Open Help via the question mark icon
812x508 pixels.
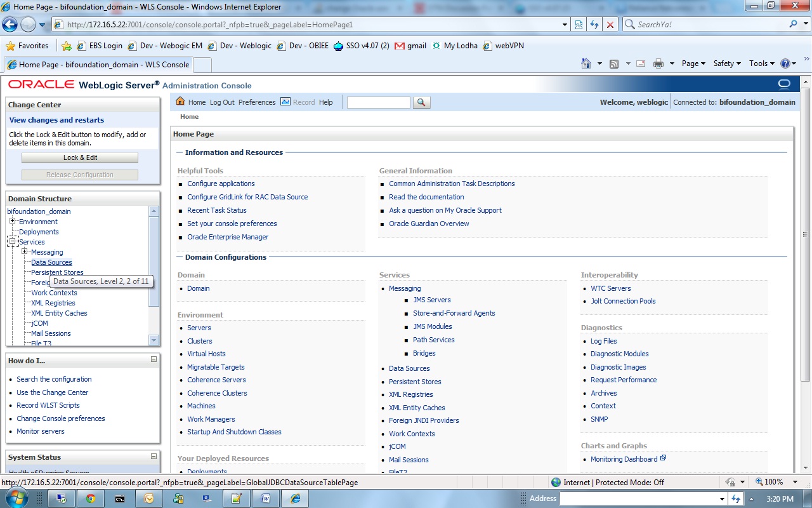[x=785, y=63]
